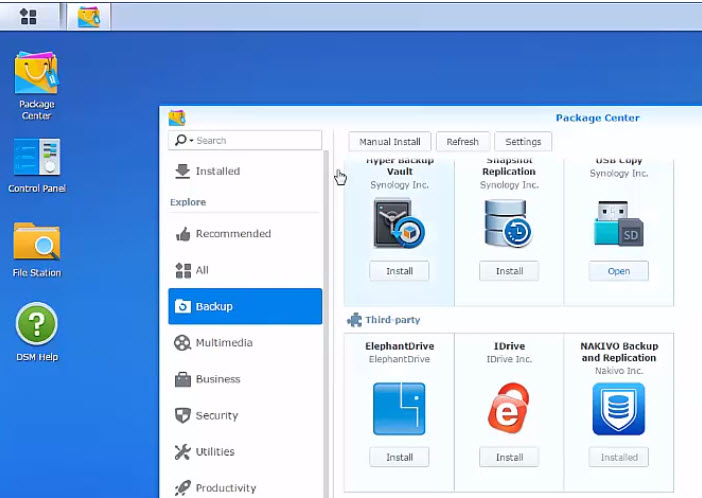The height and width of the screenshot is (498, 702).
Task: Click ElephantDrive package title
Action: point(399,346)
